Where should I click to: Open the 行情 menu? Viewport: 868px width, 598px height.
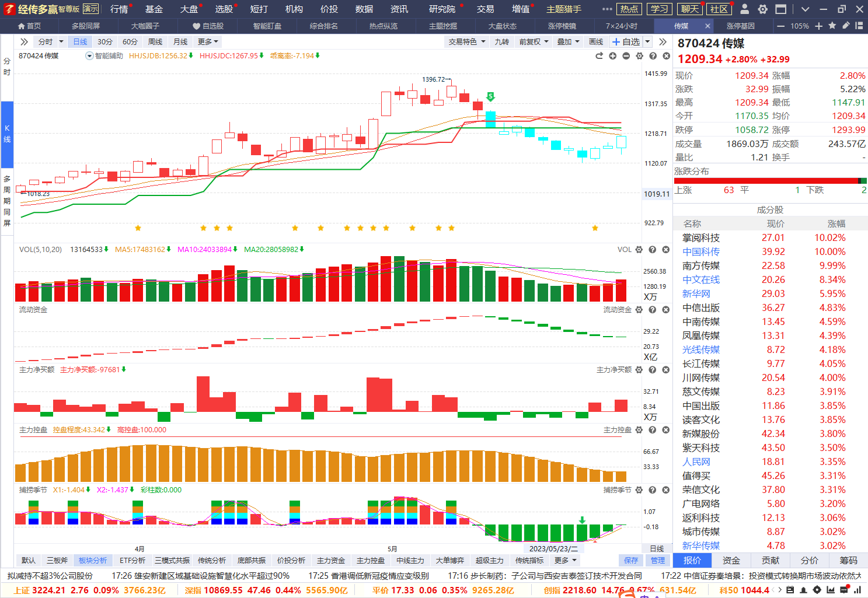click(119, 9)
